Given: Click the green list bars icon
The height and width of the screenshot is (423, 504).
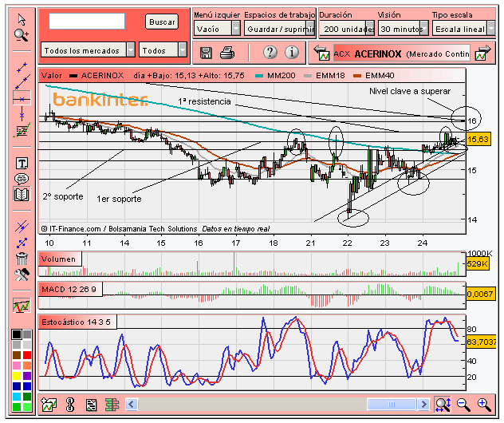Looking at the screenshot, I should 112,405.
